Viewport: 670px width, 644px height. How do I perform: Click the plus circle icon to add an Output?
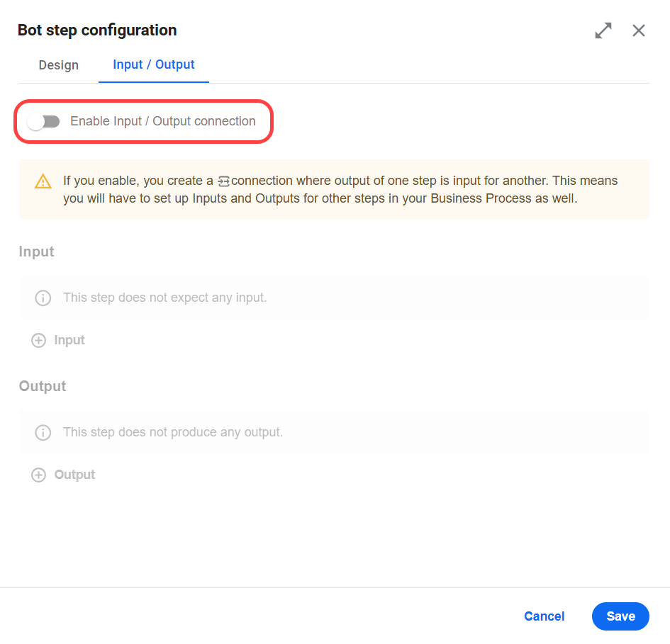pyautogui.click(x=38, y=475)
